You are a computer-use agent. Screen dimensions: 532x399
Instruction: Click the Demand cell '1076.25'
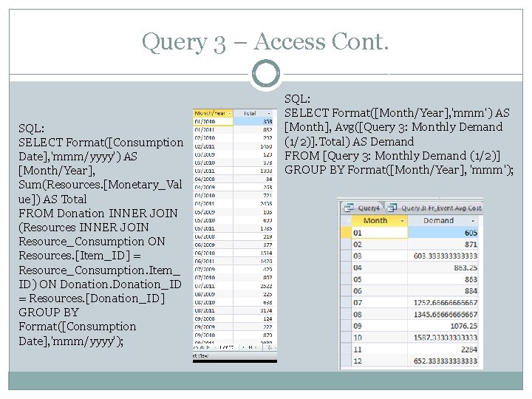click(x=443, y=326)
